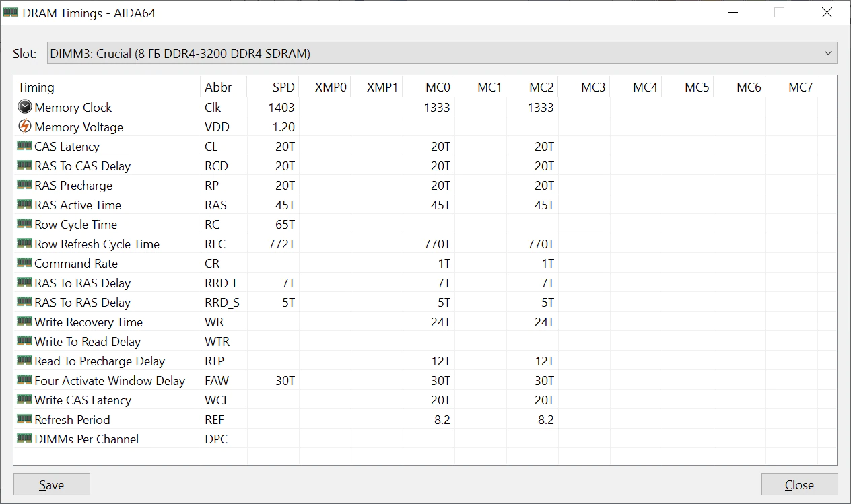Click the memory icon next to Write Recovery Time
The image size is (851, 504).
(25, 322)
